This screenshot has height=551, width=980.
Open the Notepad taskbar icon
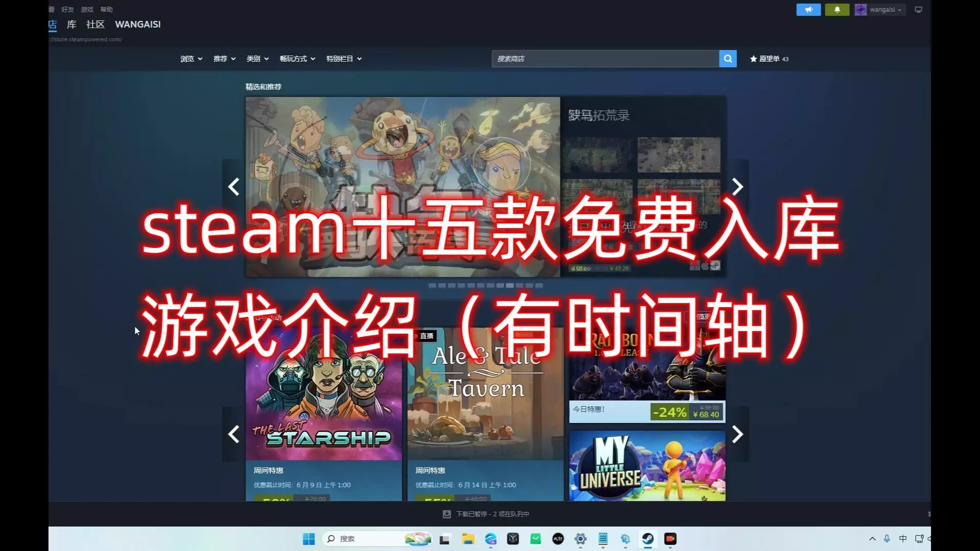click(x=603, y=539)
